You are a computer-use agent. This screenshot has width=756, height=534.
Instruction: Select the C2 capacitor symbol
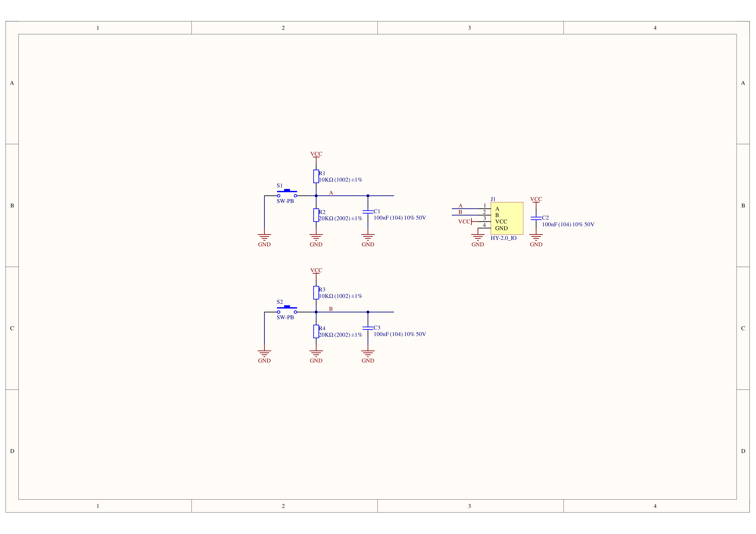(x=536, y=218)
